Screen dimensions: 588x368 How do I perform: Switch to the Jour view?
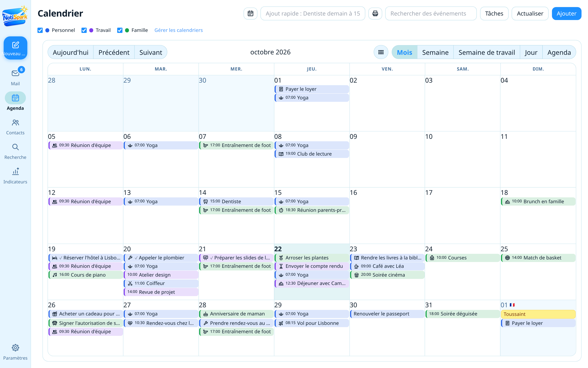pos(531,52)
